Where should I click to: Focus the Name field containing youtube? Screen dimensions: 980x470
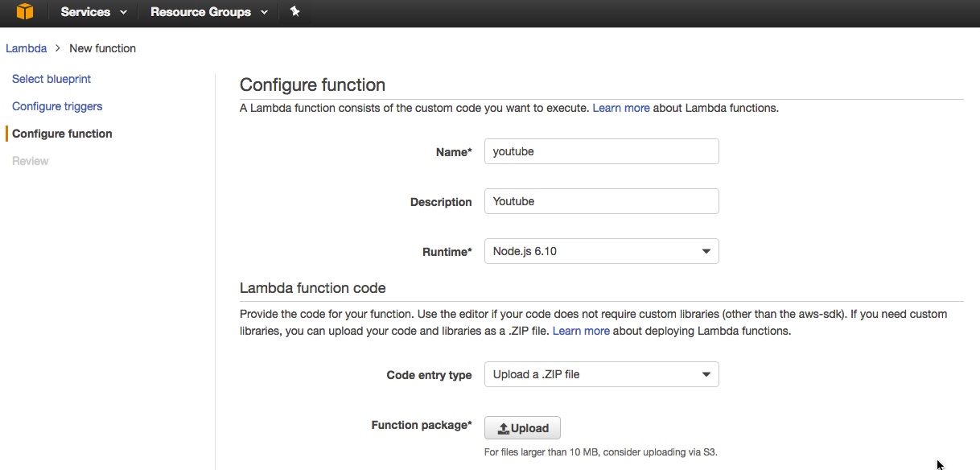tap(601, 151)
